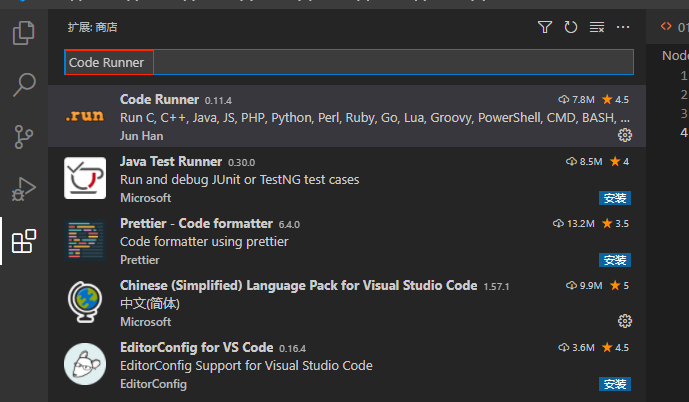Select the Extensions view icon
The height and width of the screenshot is (402, 689).
[x=23, y=241]
